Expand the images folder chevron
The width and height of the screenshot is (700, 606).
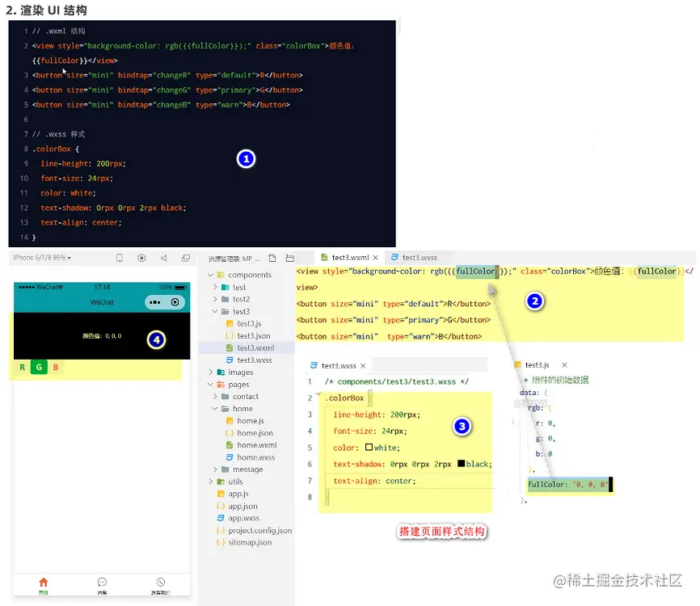click(x=210, y=372)
